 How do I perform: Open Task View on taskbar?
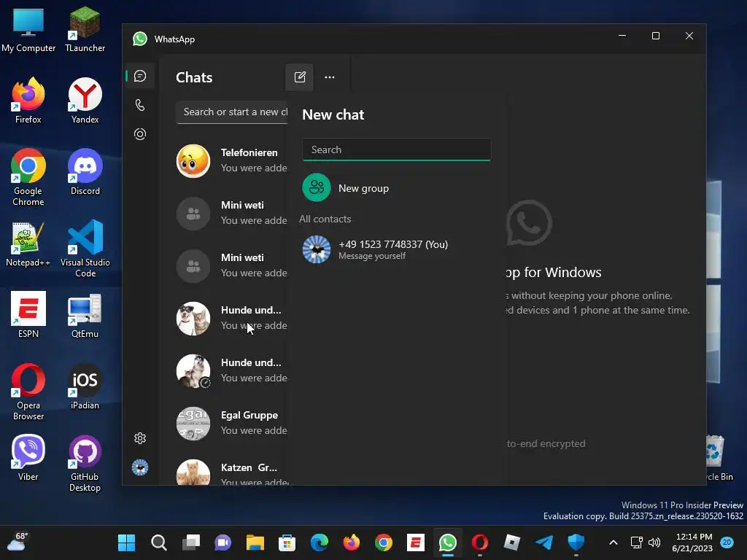[x=191, y=542]
